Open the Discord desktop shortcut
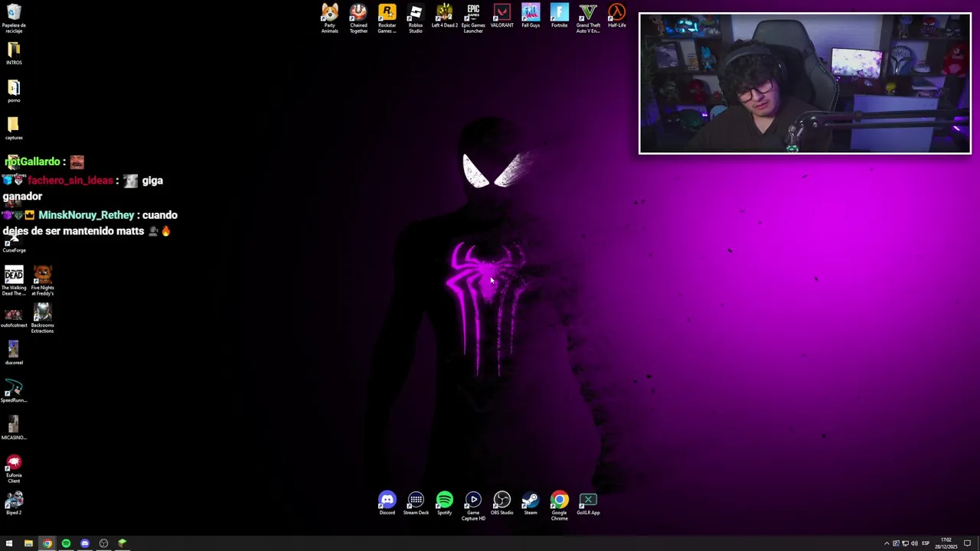Screen dimensions: 980x551 pyautogui.click(x=387, y=504)
